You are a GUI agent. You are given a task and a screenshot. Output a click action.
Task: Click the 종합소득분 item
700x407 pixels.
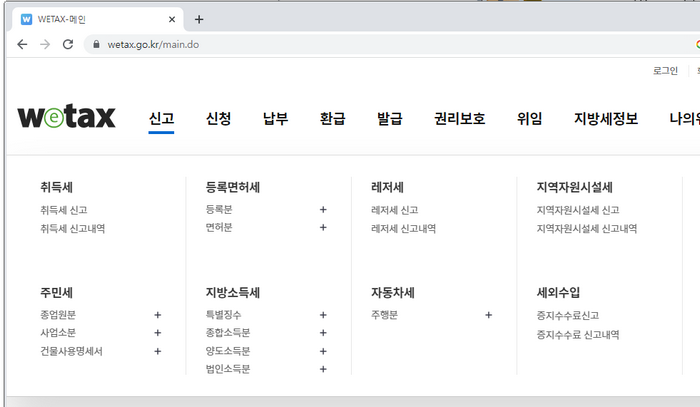point(228,333)
